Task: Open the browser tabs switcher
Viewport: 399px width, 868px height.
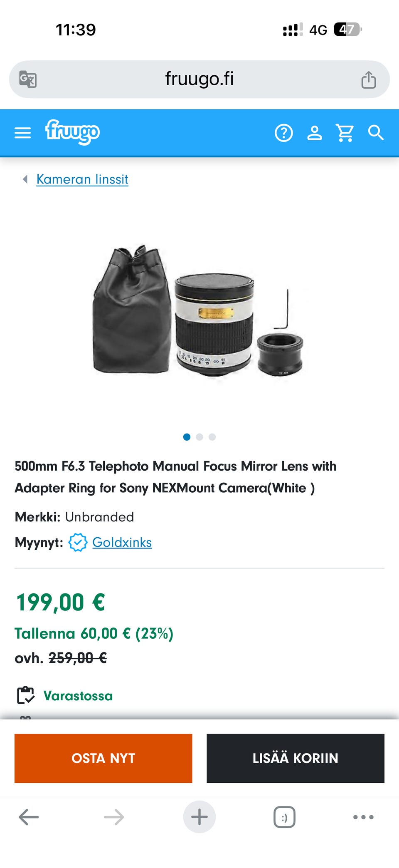Action: tap(285, 817)
